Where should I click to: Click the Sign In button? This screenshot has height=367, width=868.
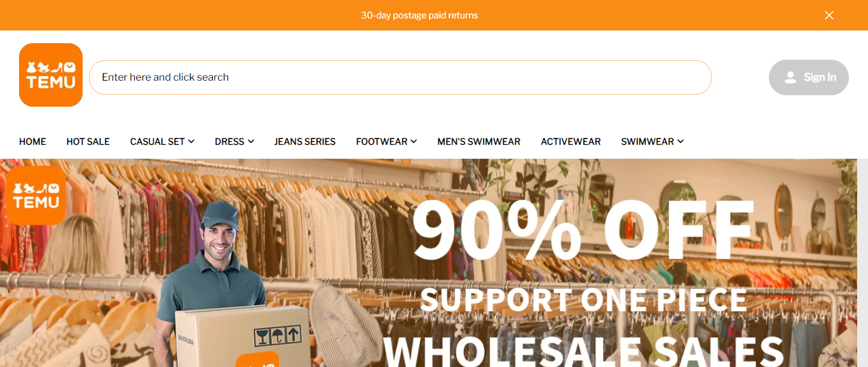[809, 77]
